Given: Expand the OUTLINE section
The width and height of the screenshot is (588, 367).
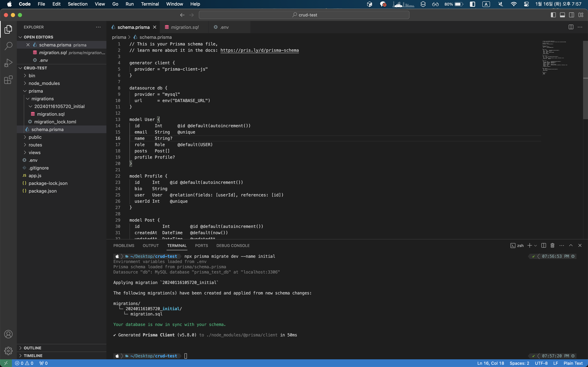Looking at the screenshot, I should [33, 348].
